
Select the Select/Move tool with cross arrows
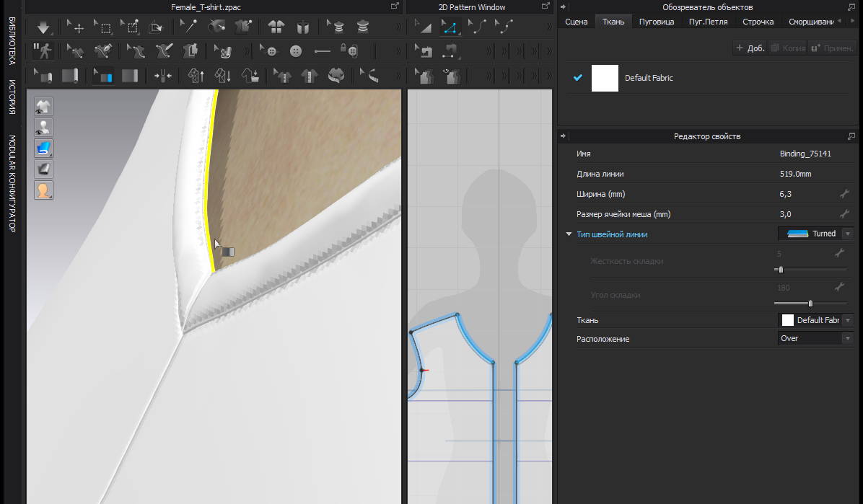75,28
